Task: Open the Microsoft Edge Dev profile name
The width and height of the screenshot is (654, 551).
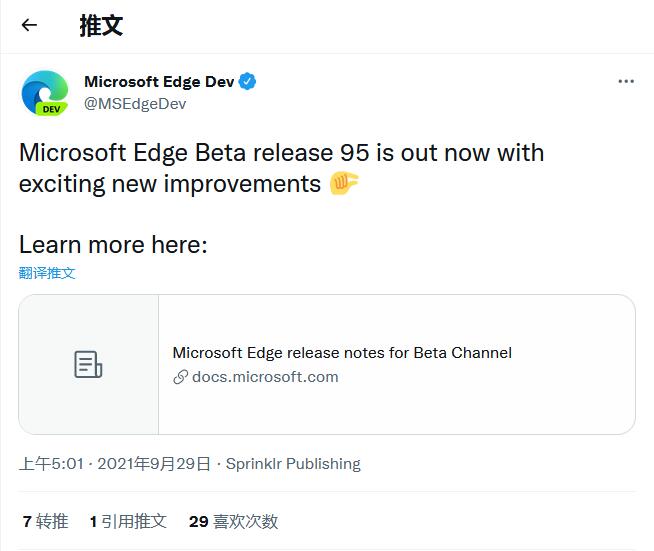Action: pyautogui.click(x=159, y=82)
